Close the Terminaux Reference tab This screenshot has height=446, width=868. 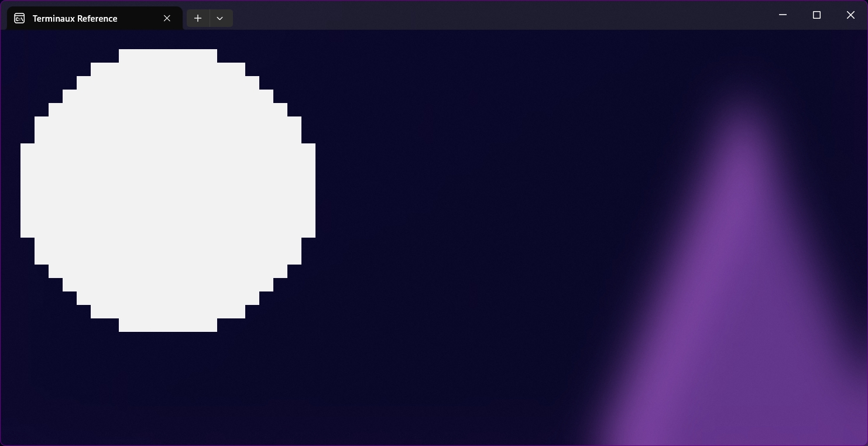pos(167,18)
